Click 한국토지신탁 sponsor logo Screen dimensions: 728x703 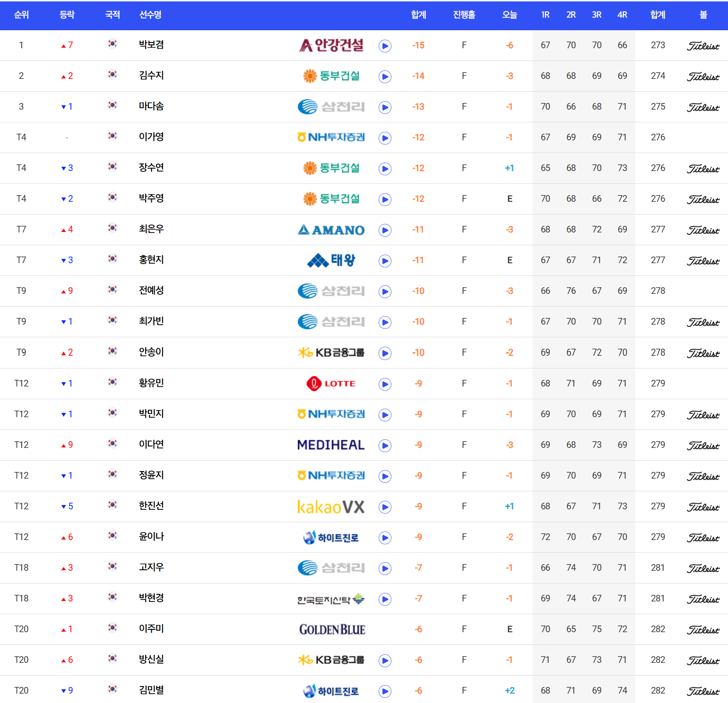click(x=331, y=600)
